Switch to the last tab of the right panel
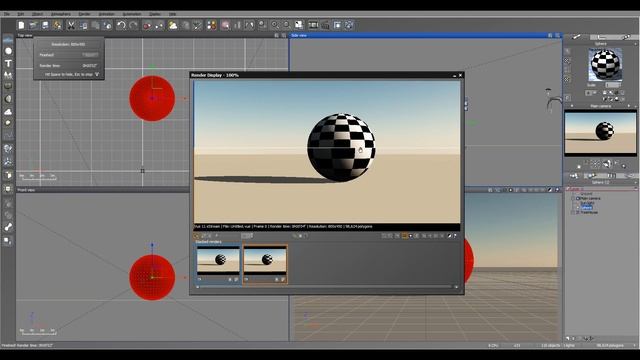 pos(626,37)
